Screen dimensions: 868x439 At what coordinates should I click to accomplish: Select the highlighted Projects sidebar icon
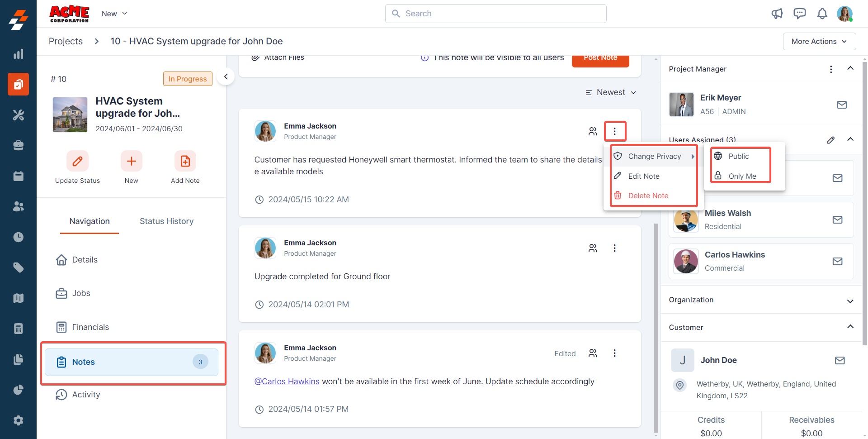point(18,84)
